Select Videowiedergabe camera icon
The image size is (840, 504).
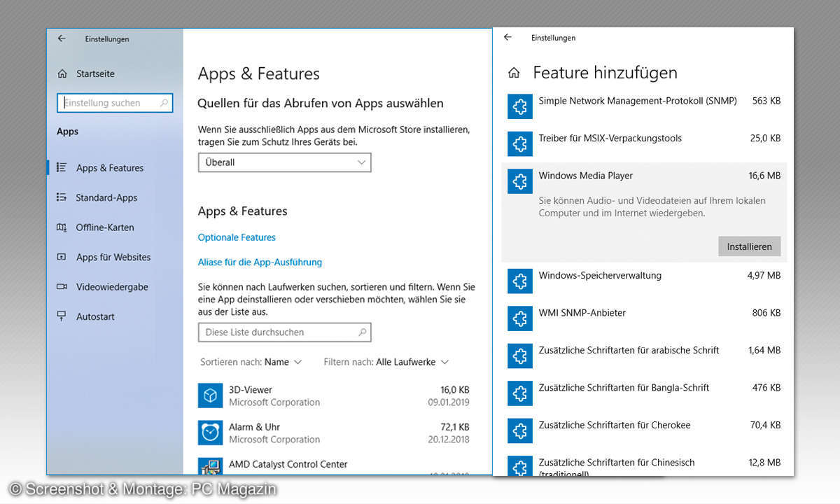[62, 287]
